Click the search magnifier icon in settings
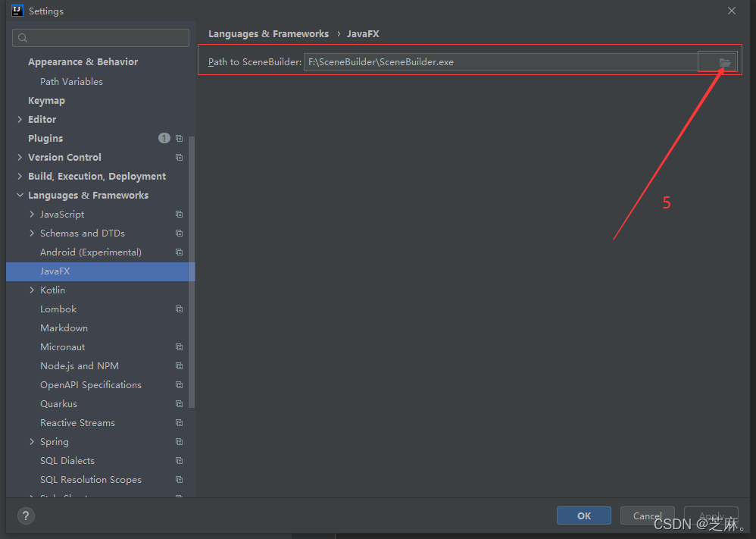The image size is (756, 539). [x=23, y=38]
